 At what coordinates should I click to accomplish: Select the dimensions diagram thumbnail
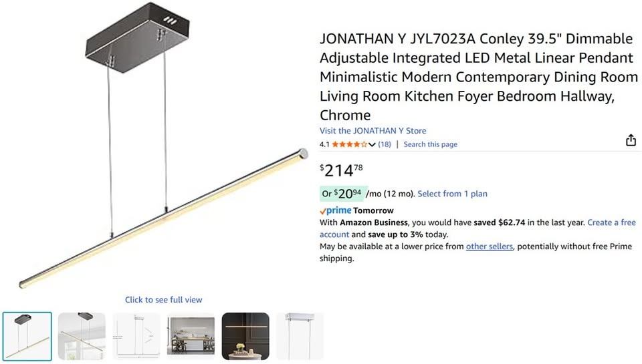click(136, 336)
